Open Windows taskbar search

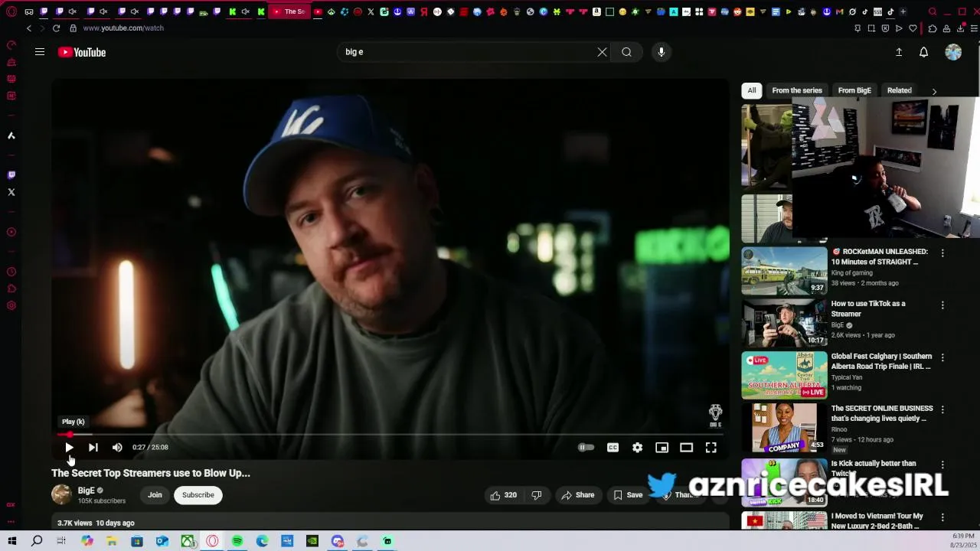tap(37, 541)
